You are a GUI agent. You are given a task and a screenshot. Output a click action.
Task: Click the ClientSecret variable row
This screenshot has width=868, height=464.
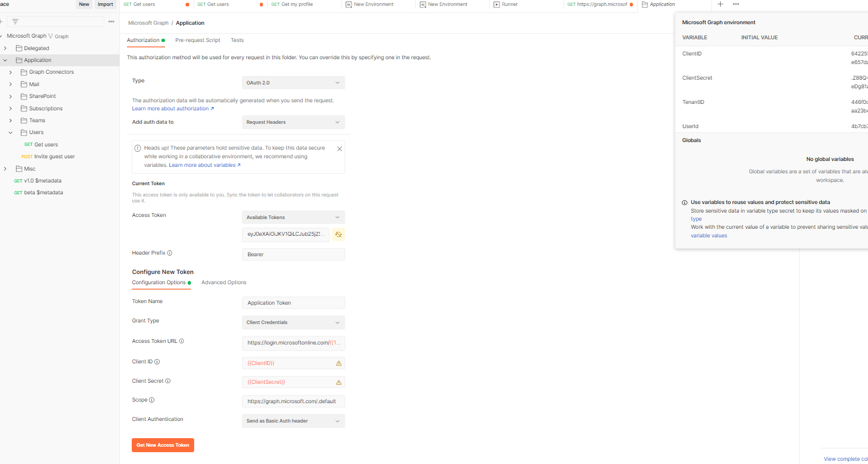[771, 82]
